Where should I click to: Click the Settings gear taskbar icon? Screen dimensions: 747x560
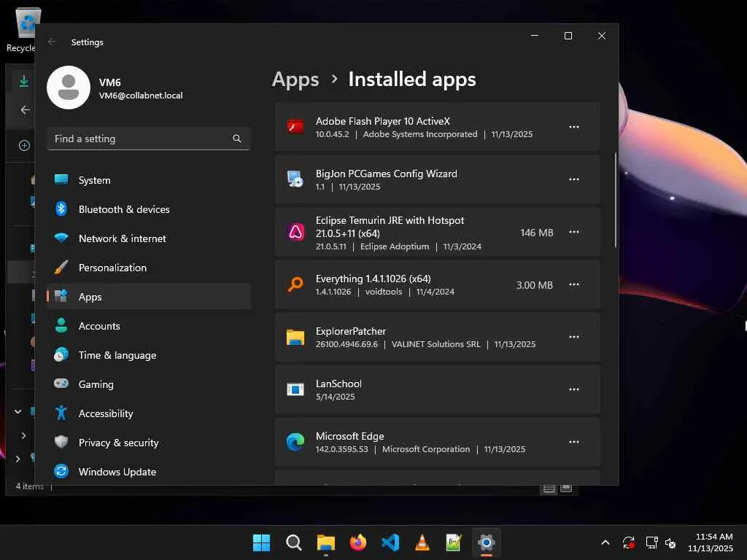coord(487,542)
